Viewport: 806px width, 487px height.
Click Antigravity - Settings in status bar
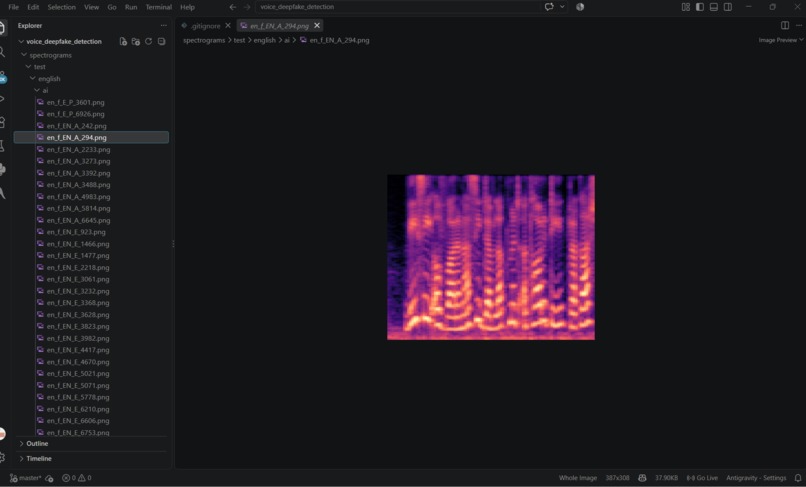[x=756, y=478]
